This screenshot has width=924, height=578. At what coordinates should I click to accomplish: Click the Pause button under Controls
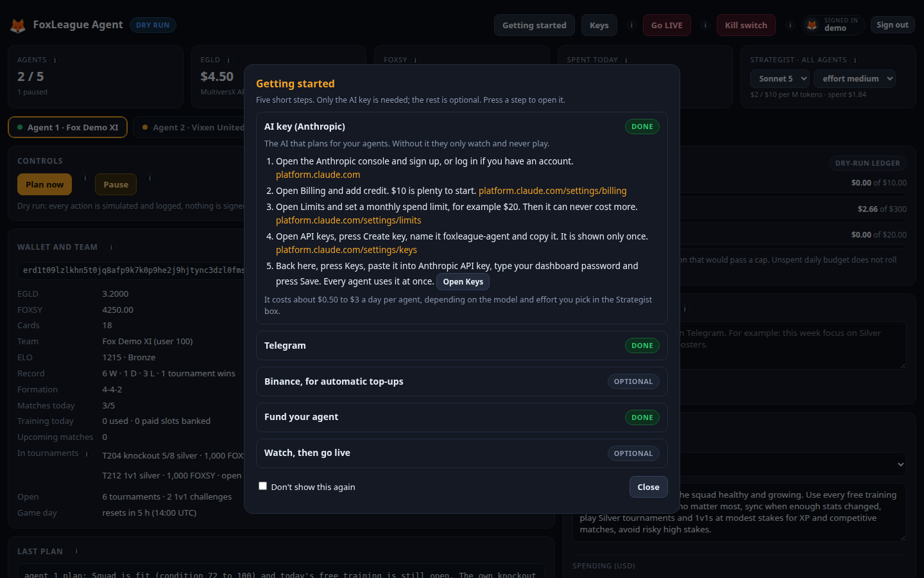pos(116,184)
